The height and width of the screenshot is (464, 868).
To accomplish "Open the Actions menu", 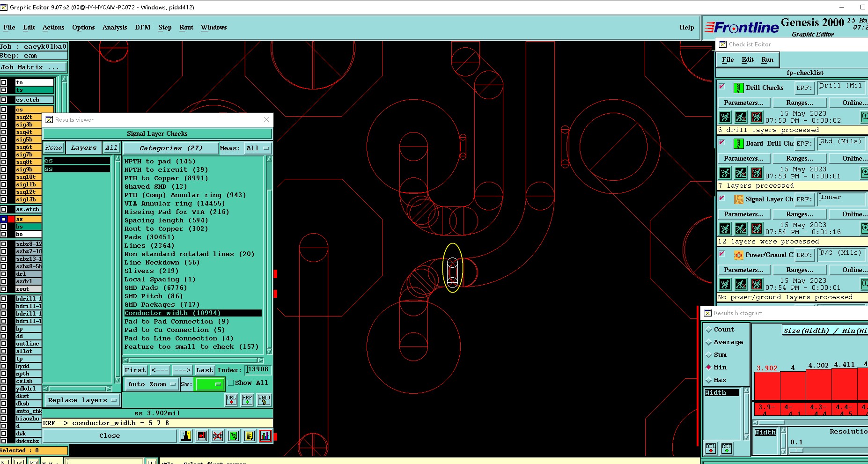I will pyautogui.click(x=53, y=28).
